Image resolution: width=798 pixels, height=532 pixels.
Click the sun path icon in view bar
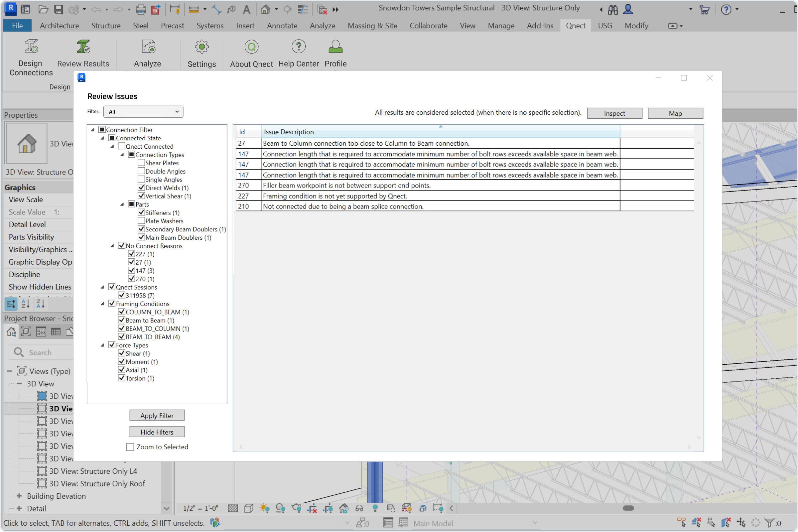point(264,508)
